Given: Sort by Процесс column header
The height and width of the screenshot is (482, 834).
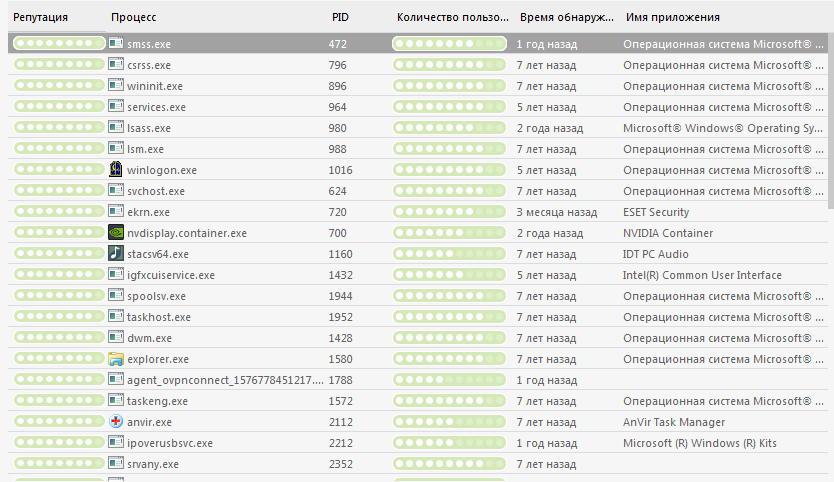Looking at the screenshot, I should tap(134, 18).
